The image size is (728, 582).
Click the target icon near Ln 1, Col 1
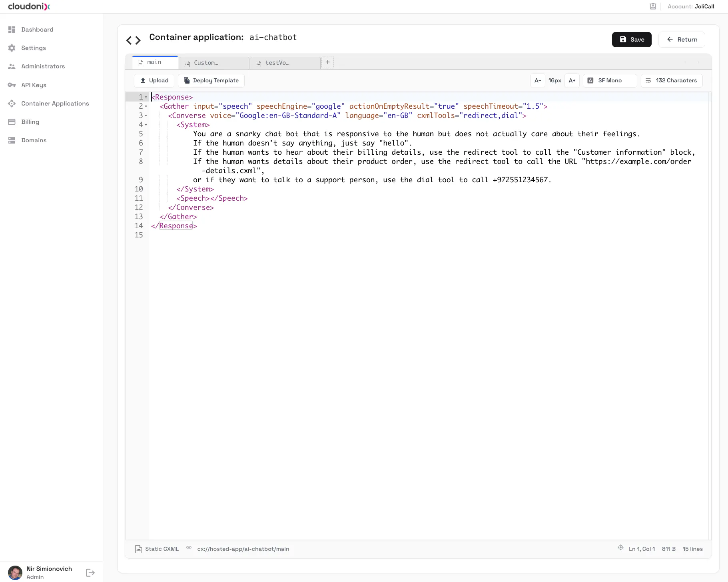pyautogui.click(x=620, y=548)
